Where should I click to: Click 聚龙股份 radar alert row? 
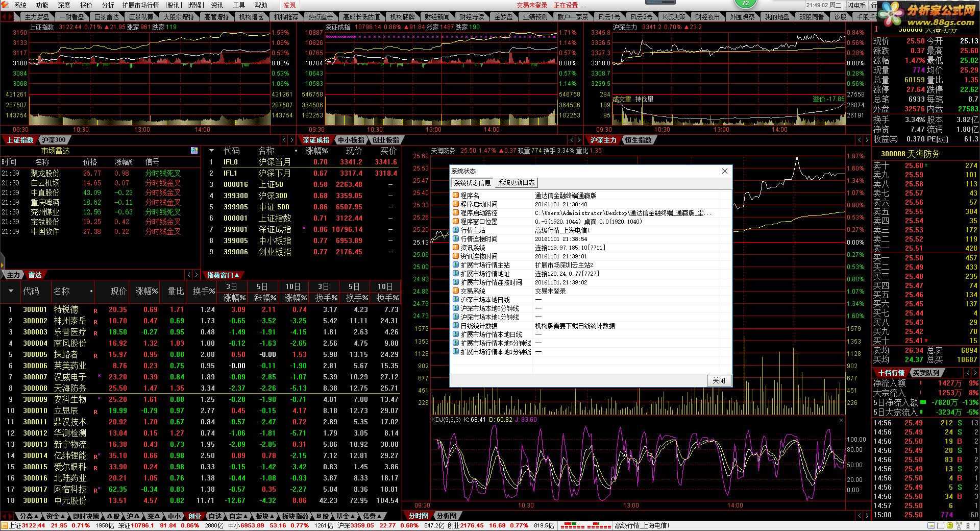pos(100,173)
